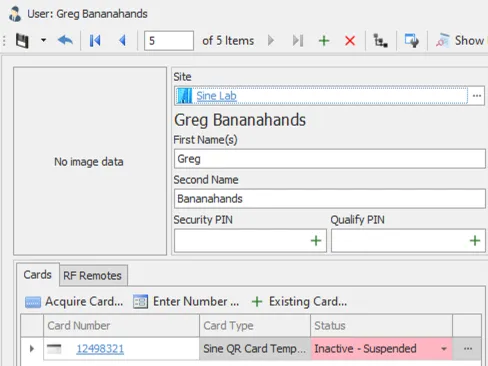Screen dimensions: 488x366
Task: Click the First Name field with Greg
Action: pos(329,159)
